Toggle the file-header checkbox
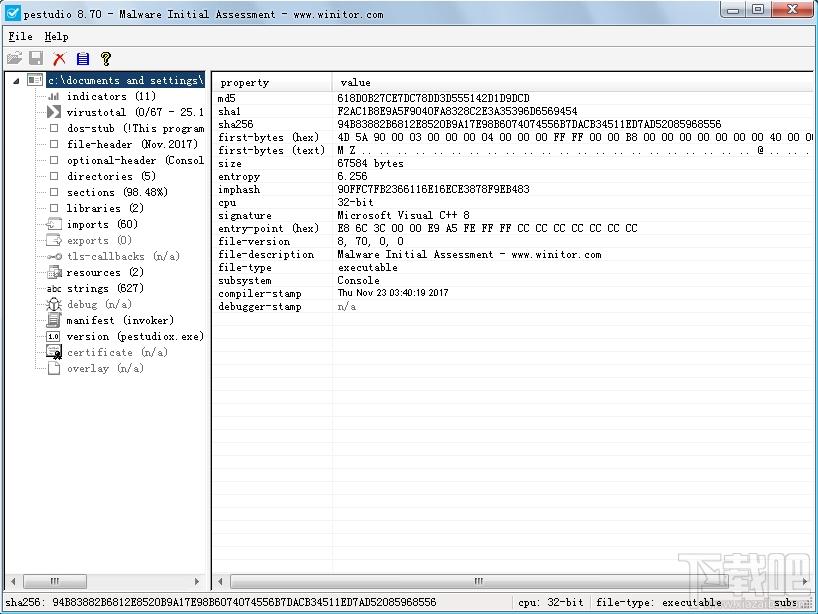The width and height of the screenshot is (818, 614). click(54, 144)
